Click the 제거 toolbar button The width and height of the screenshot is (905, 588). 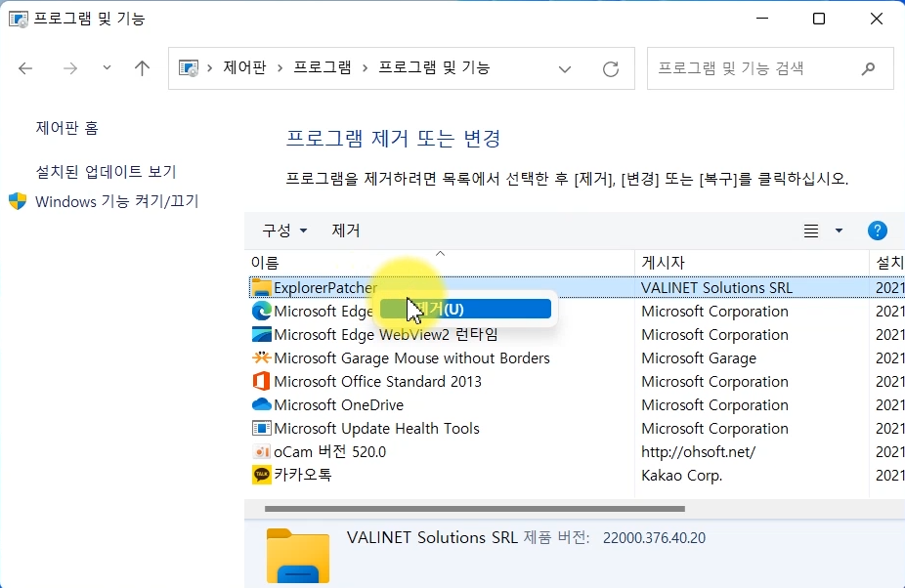click(346, 231)
